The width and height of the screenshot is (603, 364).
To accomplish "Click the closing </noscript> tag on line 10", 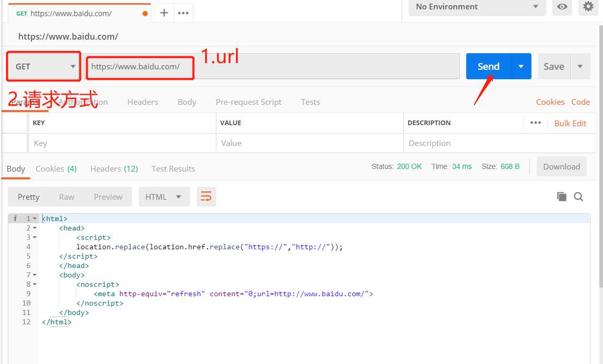I will tap(100, 304).
